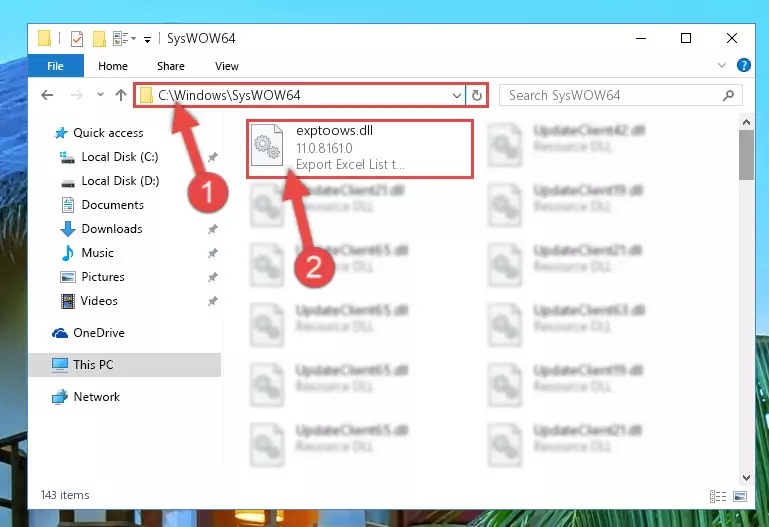The height and width of the screenshot is (527, 769).
Task: Go up one folder level
Action: click(121, 95)
